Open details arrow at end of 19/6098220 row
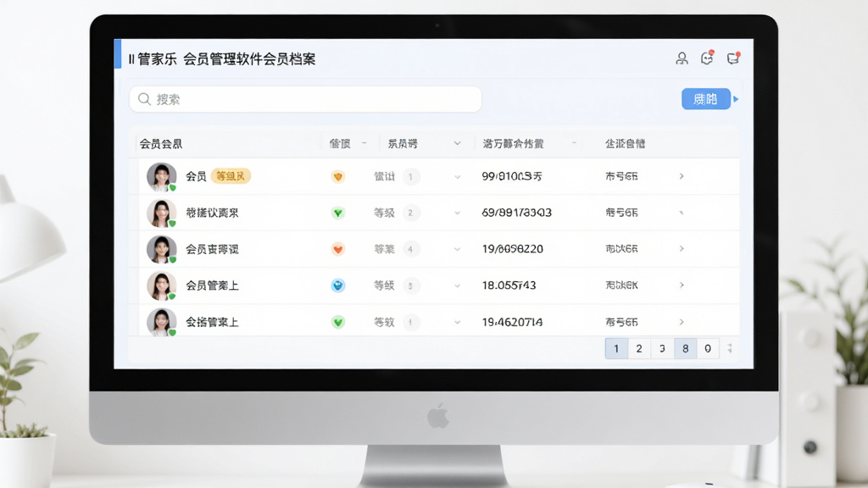This screenshot has height=488, width=868. point(682,249)
